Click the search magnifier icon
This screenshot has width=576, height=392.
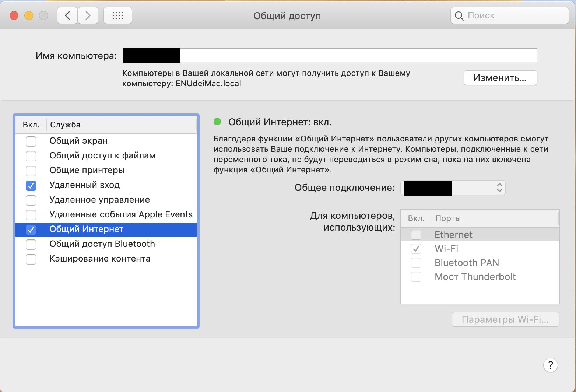[x=459, y=16]
